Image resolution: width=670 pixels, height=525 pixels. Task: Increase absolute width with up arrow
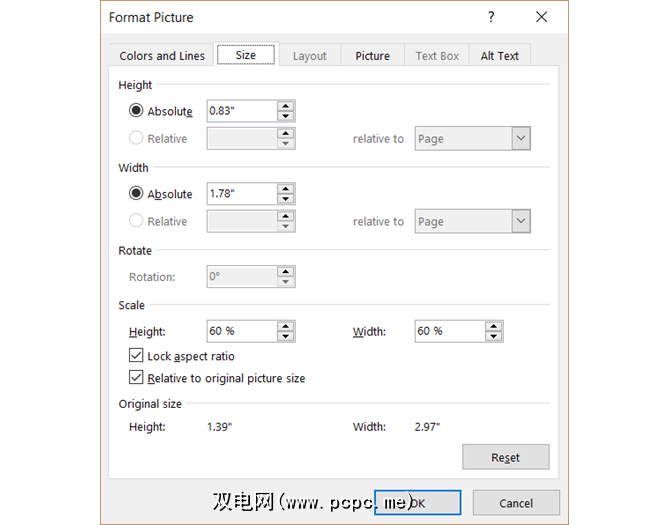pos(286,189)
